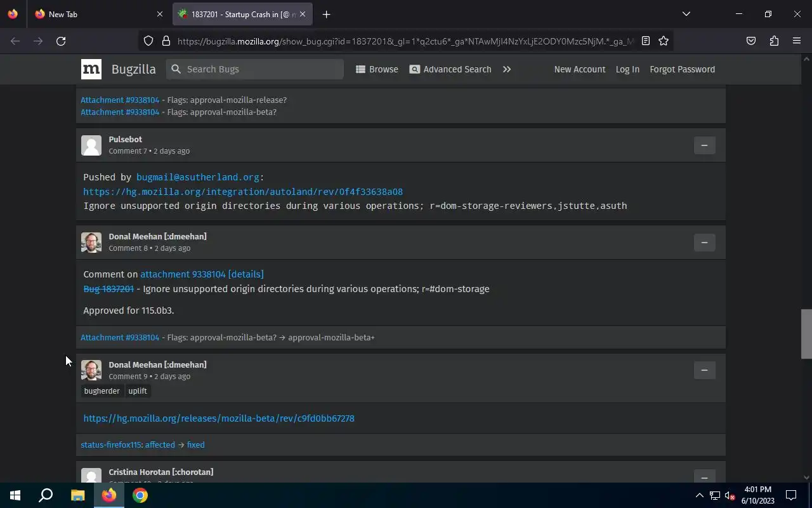Open the taskbar clock and date

758,495
